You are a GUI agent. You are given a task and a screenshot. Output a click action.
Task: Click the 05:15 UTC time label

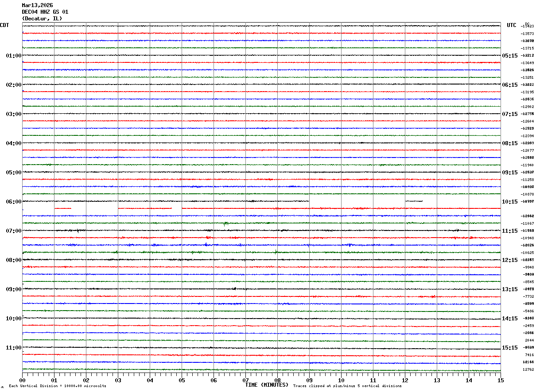[x=510, y=56]
